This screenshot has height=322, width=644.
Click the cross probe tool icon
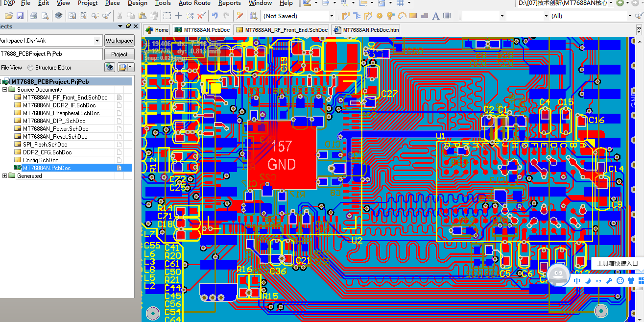pos(239,16)
